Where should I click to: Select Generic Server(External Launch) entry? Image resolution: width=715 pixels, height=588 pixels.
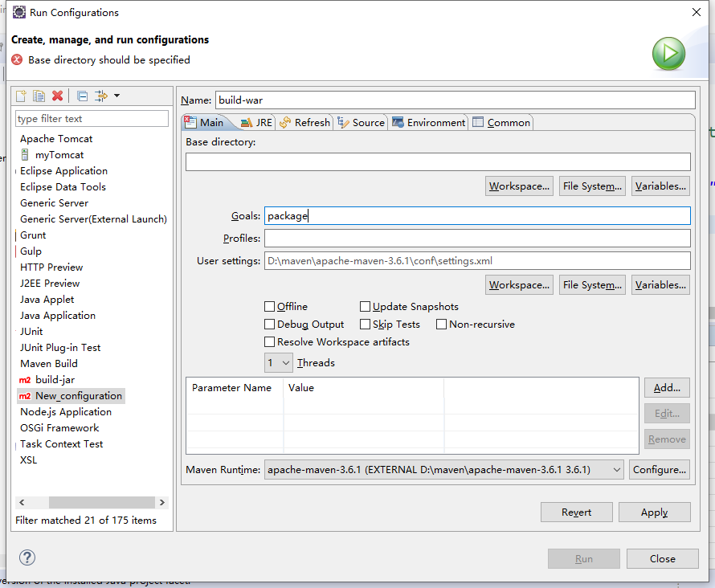[93, 219]
